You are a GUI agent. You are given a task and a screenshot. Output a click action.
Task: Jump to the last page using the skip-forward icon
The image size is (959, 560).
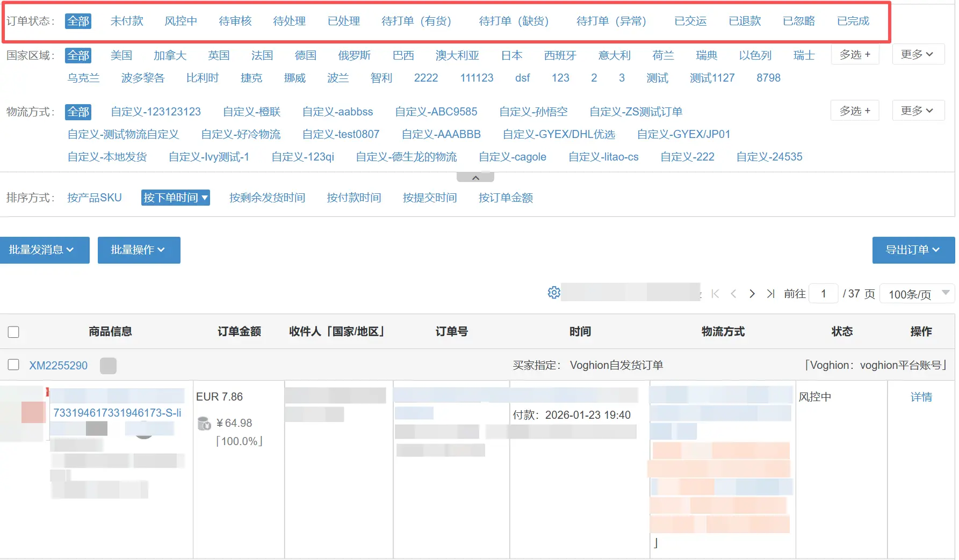coord(770,294)
